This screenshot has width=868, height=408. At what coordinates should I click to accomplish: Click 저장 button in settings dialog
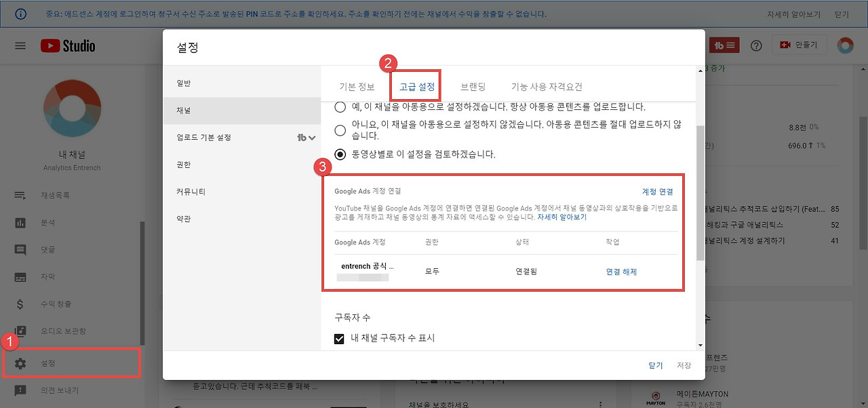point(684,366)
